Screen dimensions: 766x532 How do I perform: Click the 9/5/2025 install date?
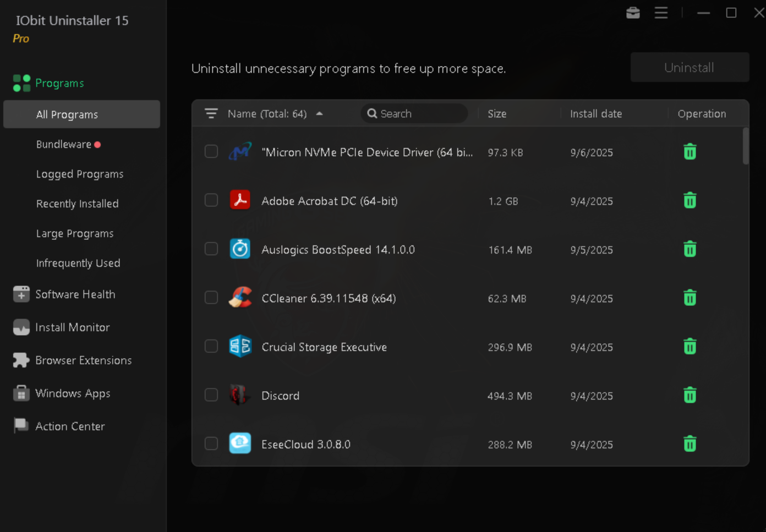pos(592,250)
